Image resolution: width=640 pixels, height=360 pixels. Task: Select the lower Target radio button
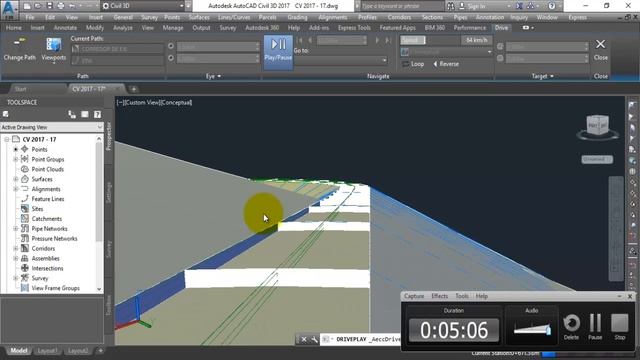[500, 58]
